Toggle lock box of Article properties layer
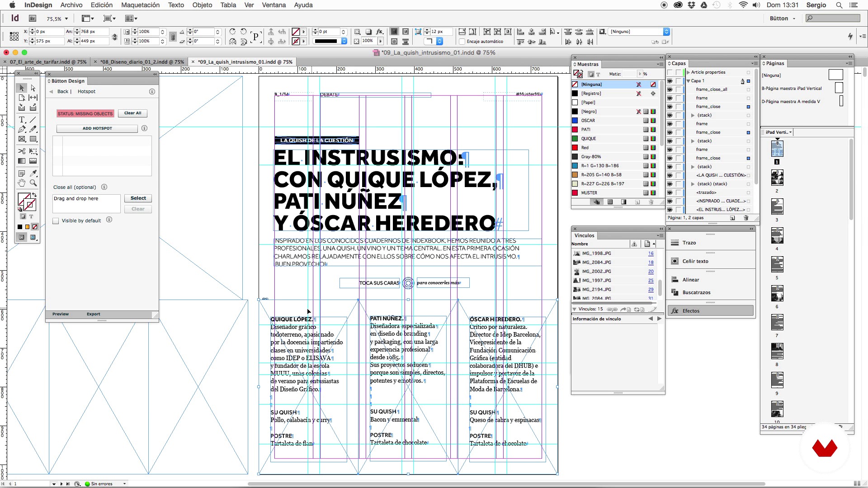The height and width of the screenshot is (488, 868). (x=679, y=72)
